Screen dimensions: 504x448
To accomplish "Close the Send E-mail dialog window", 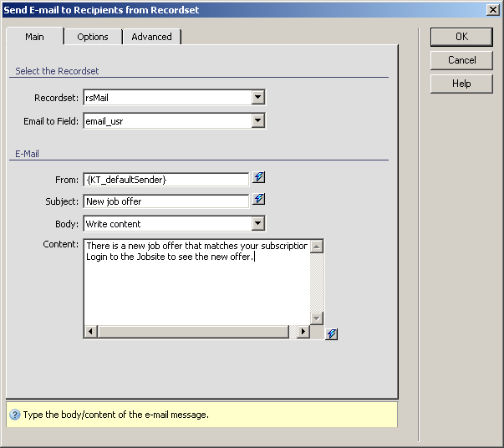I will pyautogui.click(x=493, y=8).
